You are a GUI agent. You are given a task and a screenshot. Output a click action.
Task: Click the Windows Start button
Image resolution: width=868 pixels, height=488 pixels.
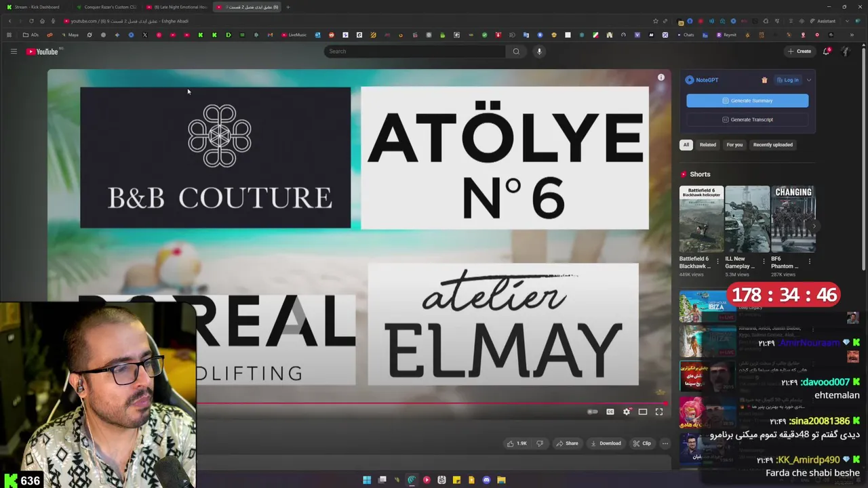tap(367, 480)
